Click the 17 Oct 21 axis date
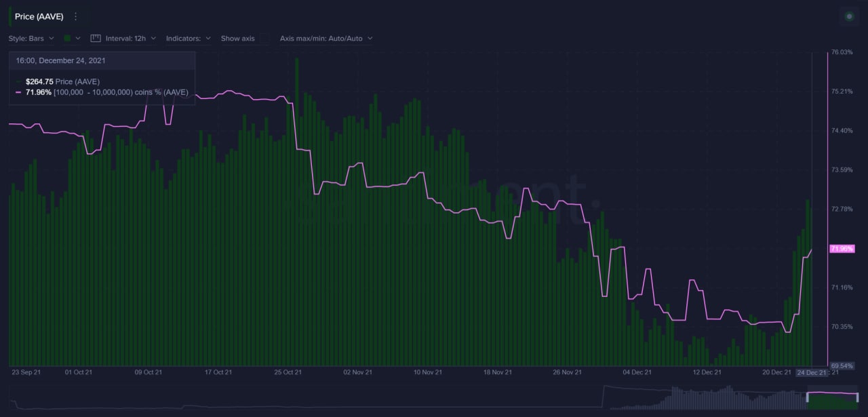Image resolution: width=868 pixels, height=417 pixels. 218,372
